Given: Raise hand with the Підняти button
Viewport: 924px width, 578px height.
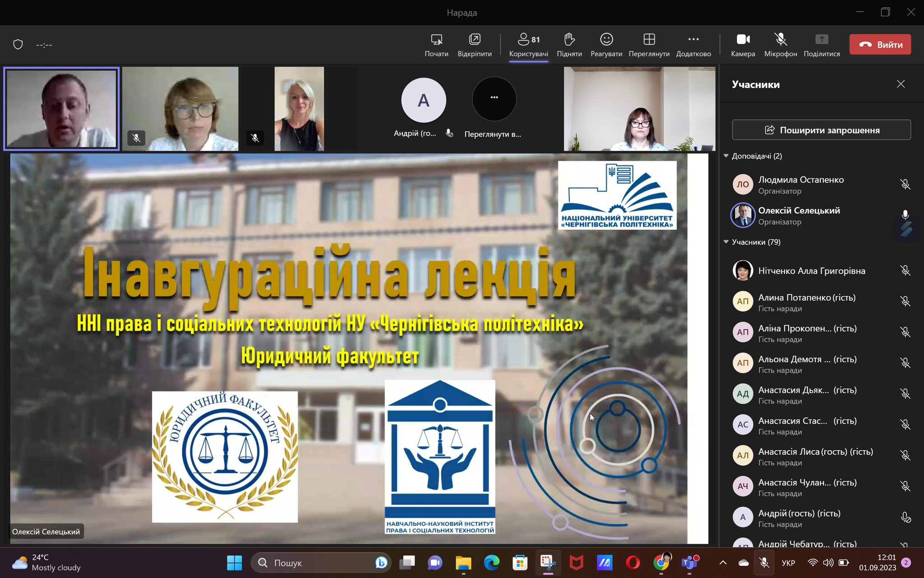Looking at the screenshot, I should 569,45.
